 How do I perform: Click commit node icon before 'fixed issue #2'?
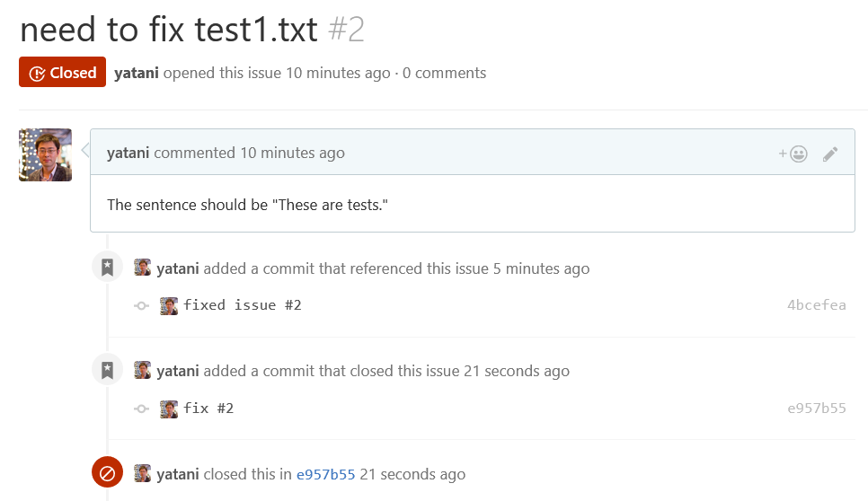142,306
